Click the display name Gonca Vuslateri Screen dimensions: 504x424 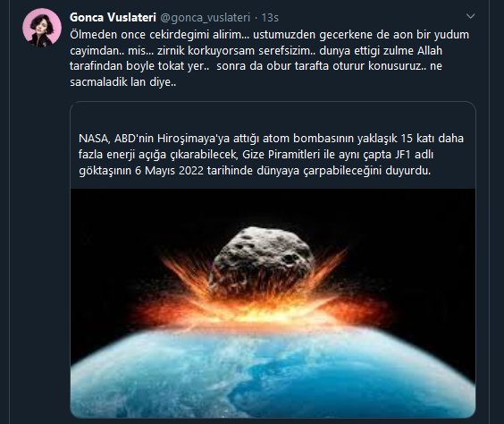point(113,17)
